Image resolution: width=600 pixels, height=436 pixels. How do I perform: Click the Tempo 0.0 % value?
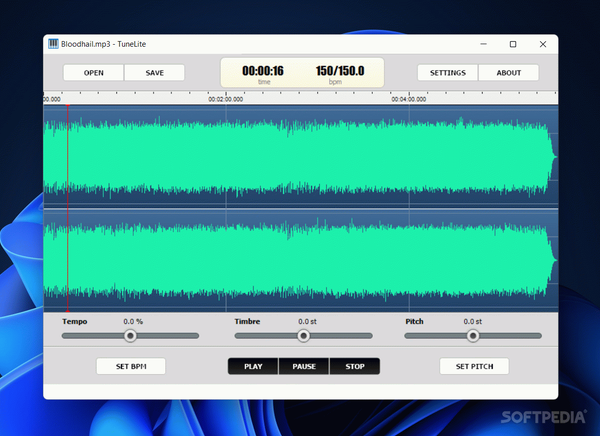pos(133,322)
